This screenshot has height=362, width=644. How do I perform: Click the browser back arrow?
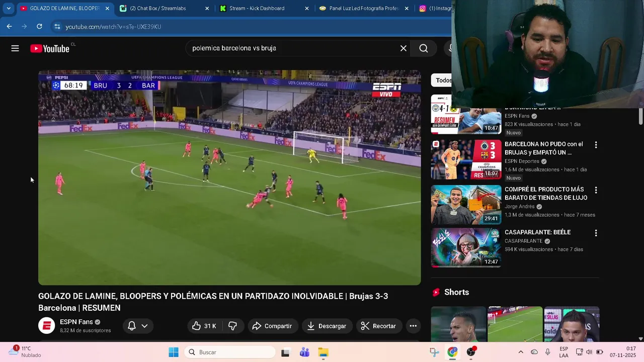click(9, 27)
